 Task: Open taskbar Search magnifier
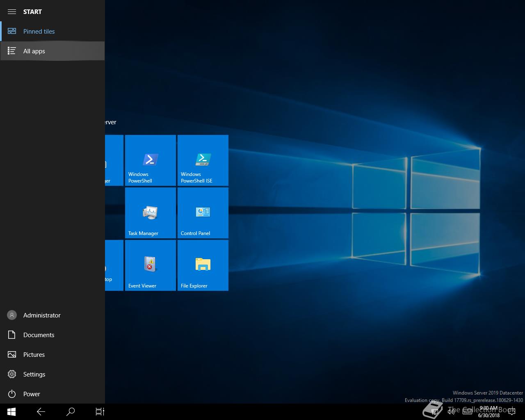click(x=71, y=412)
